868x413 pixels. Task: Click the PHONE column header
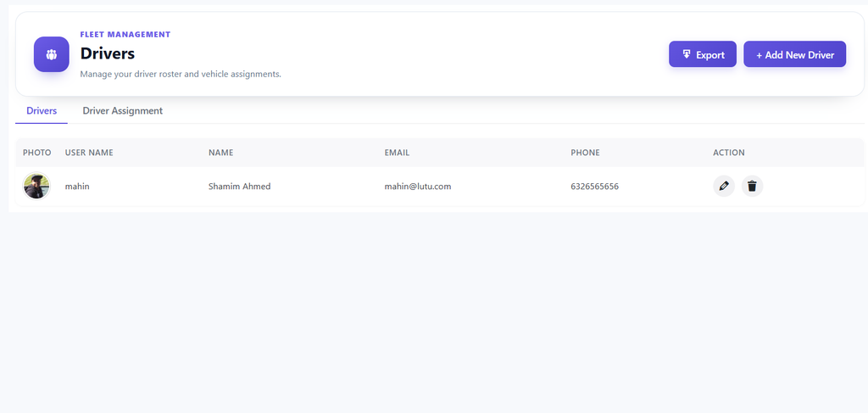(x=585, y=153)
